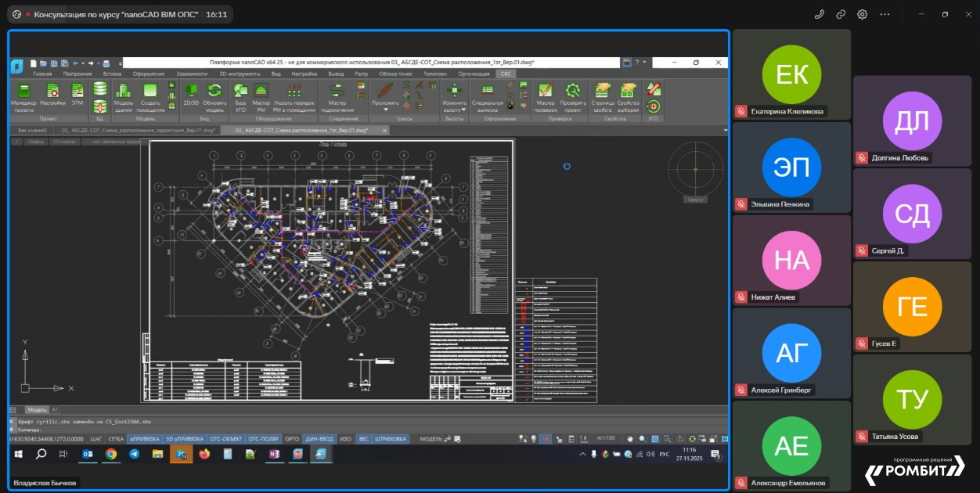Viewport: 980px width, 493px height.
Task: Toggle ШТРИХОВКА in status bar
Action: (x=390, y=439)
